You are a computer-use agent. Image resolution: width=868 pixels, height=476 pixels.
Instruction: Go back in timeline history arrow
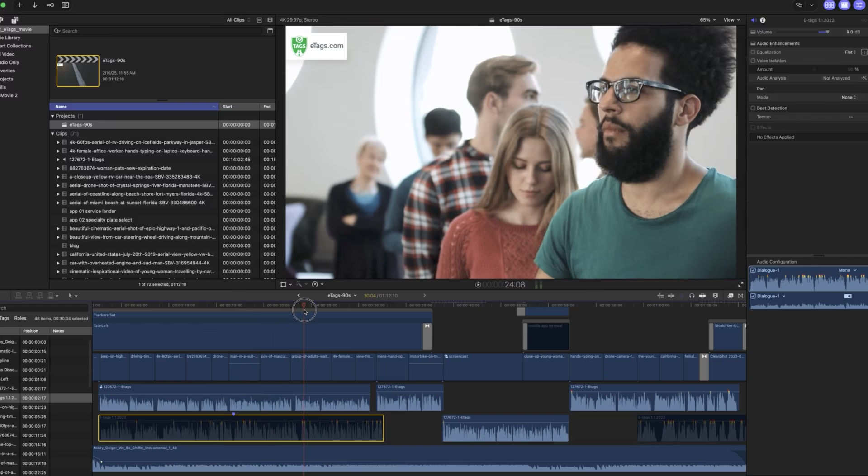(x=299, y=296)
